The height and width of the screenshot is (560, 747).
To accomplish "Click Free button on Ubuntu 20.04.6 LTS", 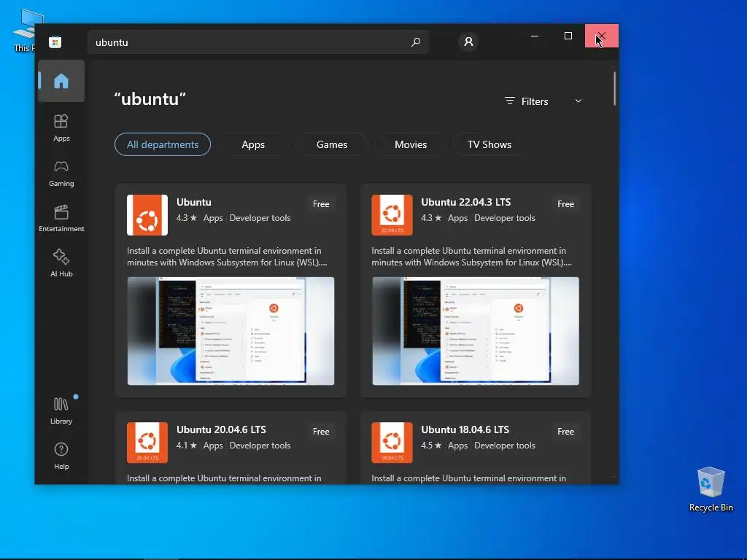I will click(321, 432).
